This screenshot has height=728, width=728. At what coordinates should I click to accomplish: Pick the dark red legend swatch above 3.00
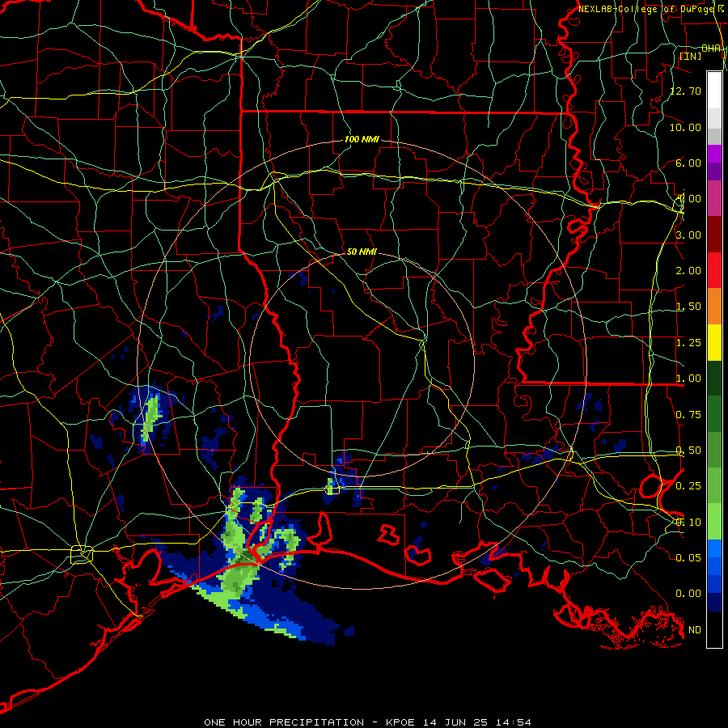(x=714, y=235)
